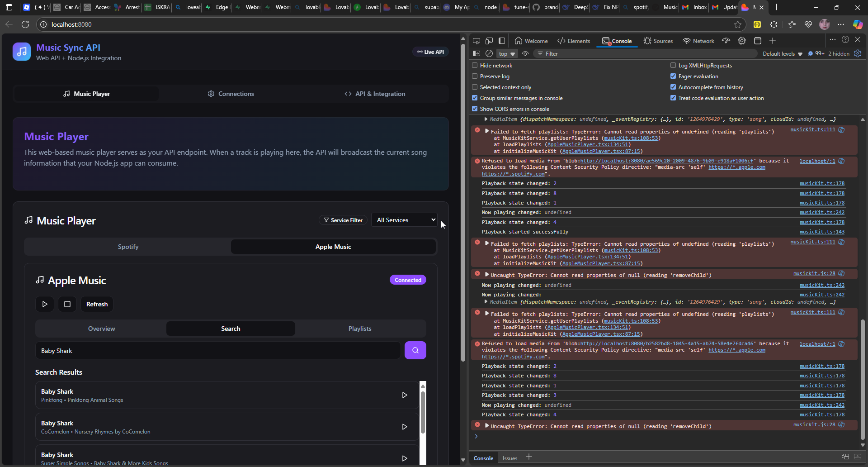
Task: Open the Application panel icon in DevTools
Action: tap(758, 41)
